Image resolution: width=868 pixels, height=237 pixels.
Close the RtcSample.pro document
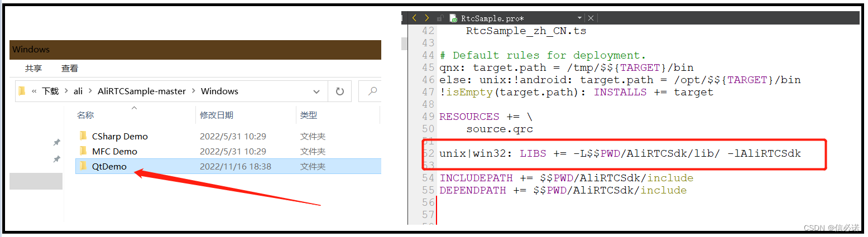[x=591, y=18]
